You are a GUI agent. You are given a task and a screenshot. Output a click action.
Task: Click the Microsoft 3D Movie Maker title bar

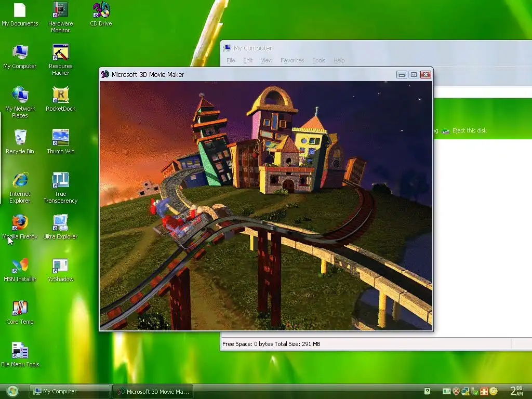(x=266, y=74)
